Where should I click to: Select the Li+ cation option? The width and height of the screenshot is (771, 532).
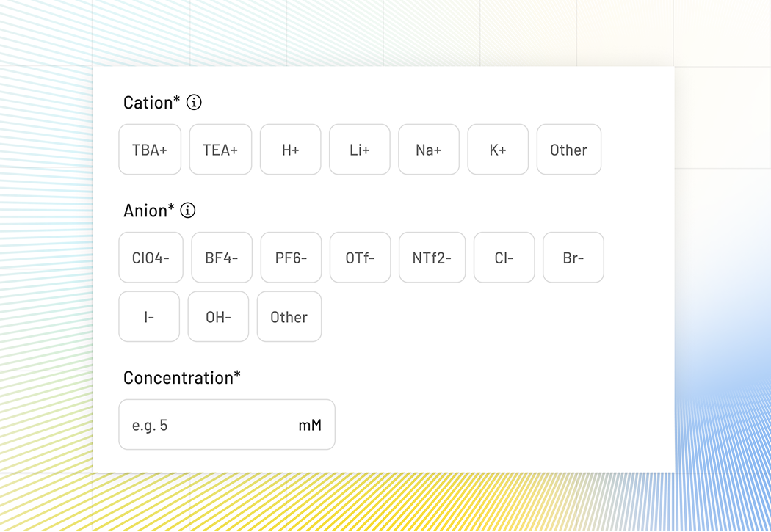click(x=359, y=150)
